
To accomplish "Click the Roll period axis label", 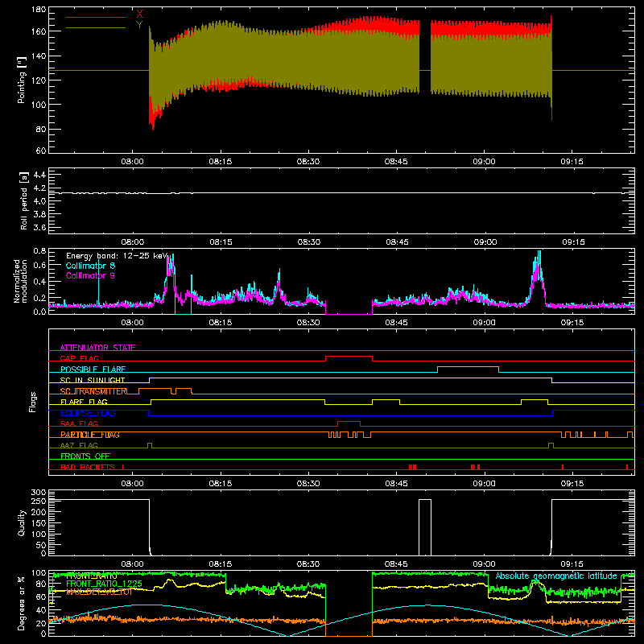I will pos(23,200).
